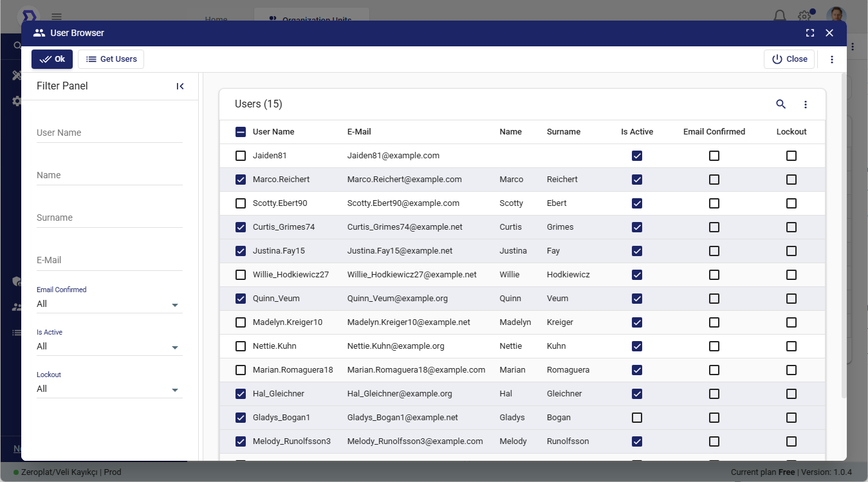Screen dimensions: 868x482
Task: Open the settings gear icon in header
Action: (804, 16)
